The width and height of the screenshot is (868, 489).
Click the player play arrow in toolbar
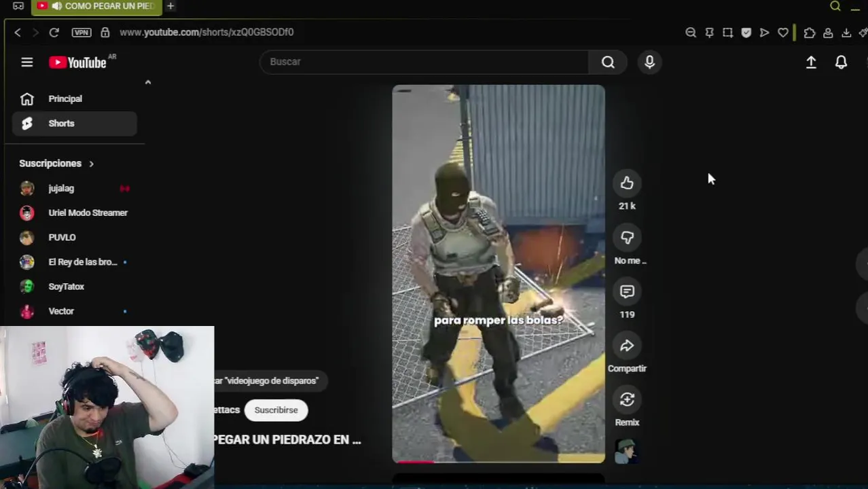764,32
